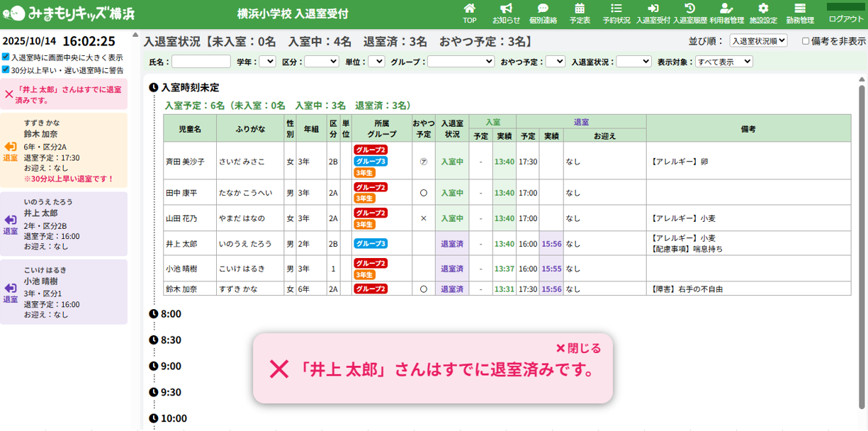Toggle 30分以上早い・遅い退室時に警告 checkbox
868x431 pixels.
6,69
